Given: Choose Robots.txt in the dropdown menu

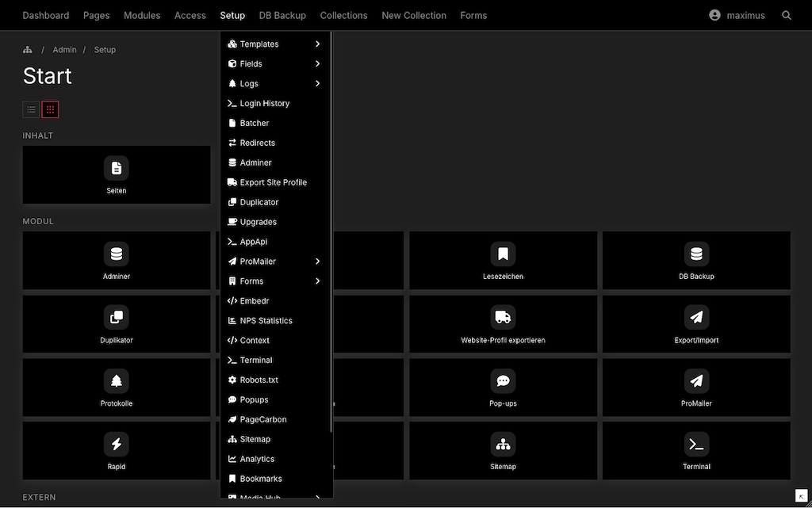Looking at the screenshot, I should click(x=259, y=380).
